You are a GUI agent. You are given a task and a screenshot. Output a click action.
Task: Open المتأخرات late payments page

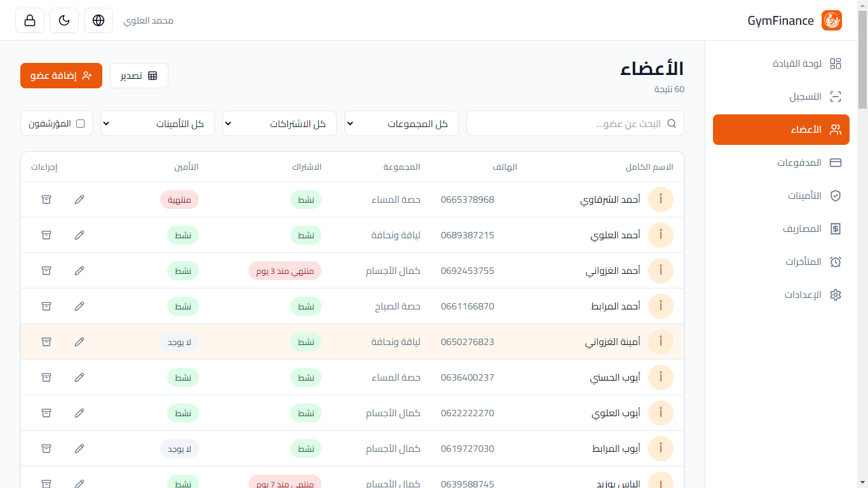click(x=781, y=262)
